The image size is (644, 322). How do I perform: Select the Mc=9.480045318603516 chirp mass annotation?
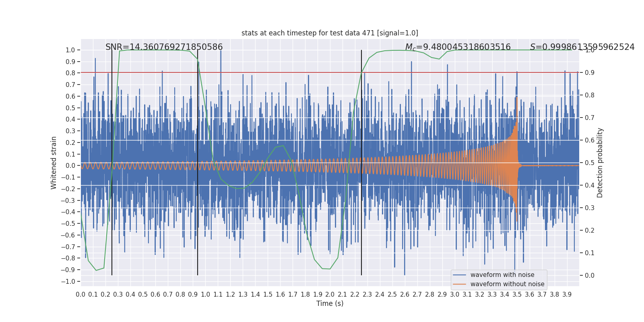458,47
